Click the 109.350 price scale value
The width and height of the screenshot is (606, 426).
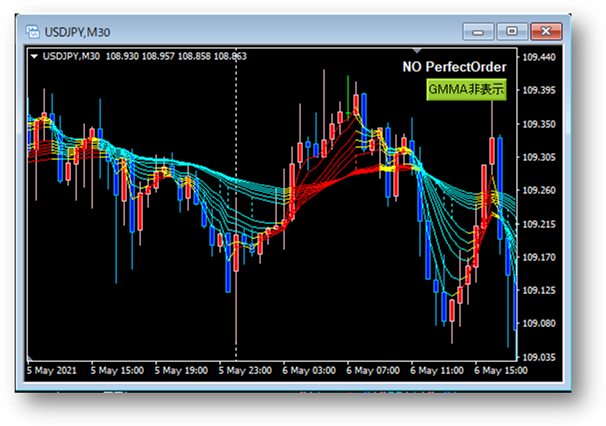(539, 124)
